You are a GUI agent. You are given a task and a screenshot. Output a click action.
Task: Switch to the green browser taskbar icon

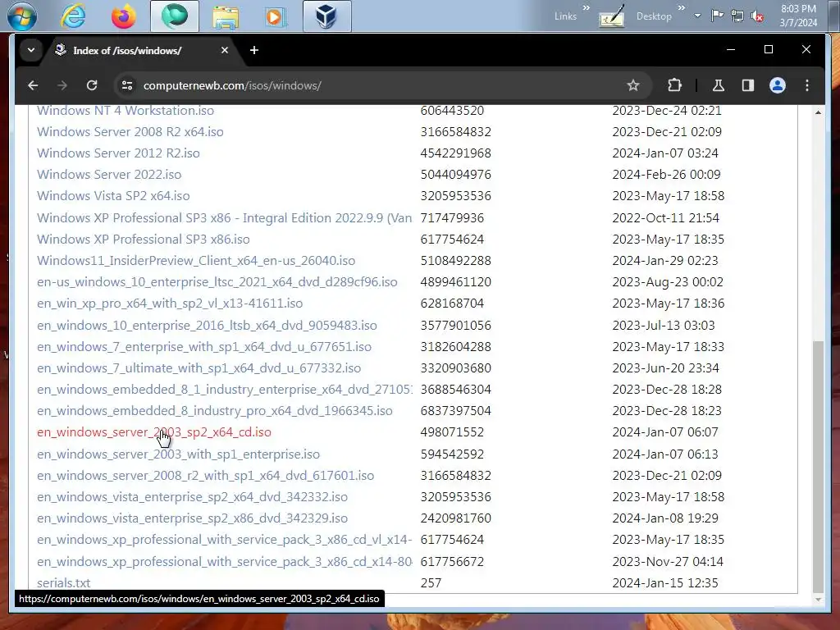point(175,16)
